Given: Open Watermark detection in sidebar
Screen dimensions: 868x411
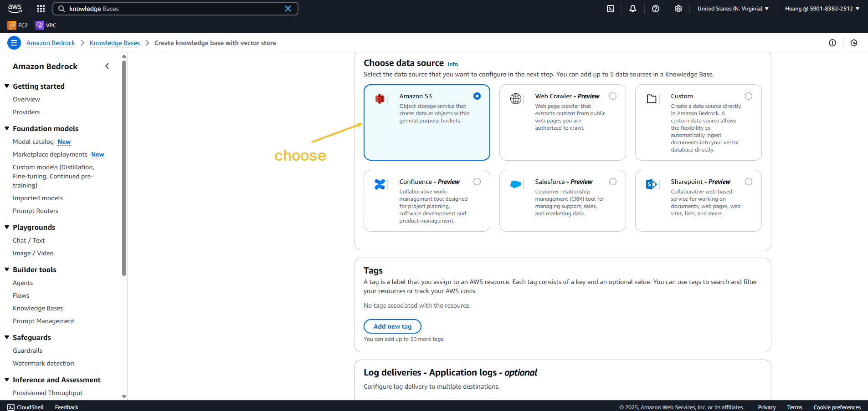Looking at the screenshot, I should click(x=43, y=363).
